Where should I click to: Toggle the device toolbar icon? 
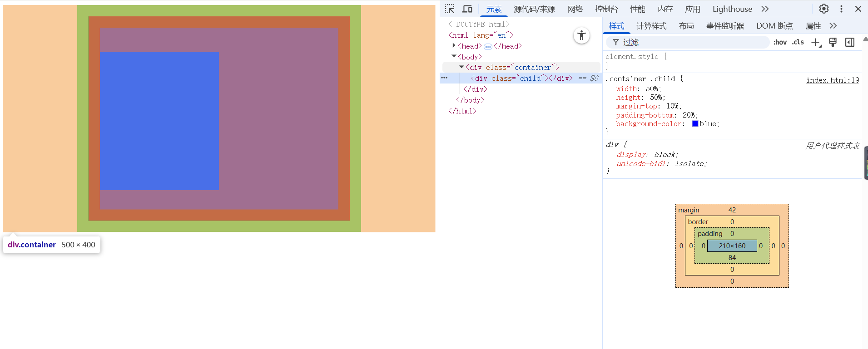pyautogui.click(x=467, y=9)
